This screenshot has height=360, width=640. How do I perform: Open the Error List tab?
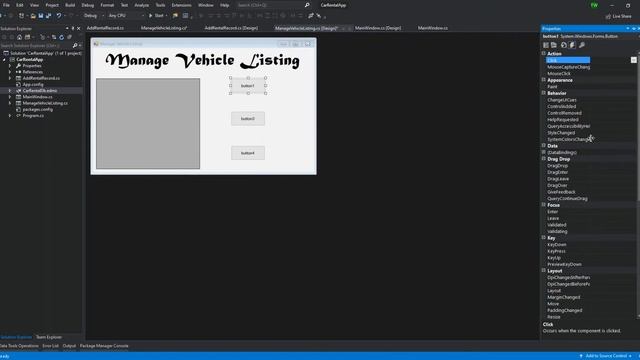[50, 346]
